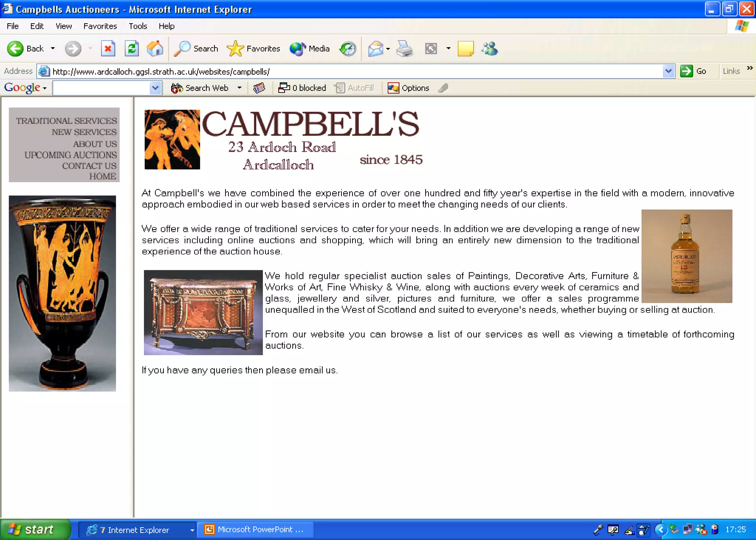The width and height of the screenshot is (756, 540).
Task: Click the Refresh page icon
Action: tap(131, 49)
